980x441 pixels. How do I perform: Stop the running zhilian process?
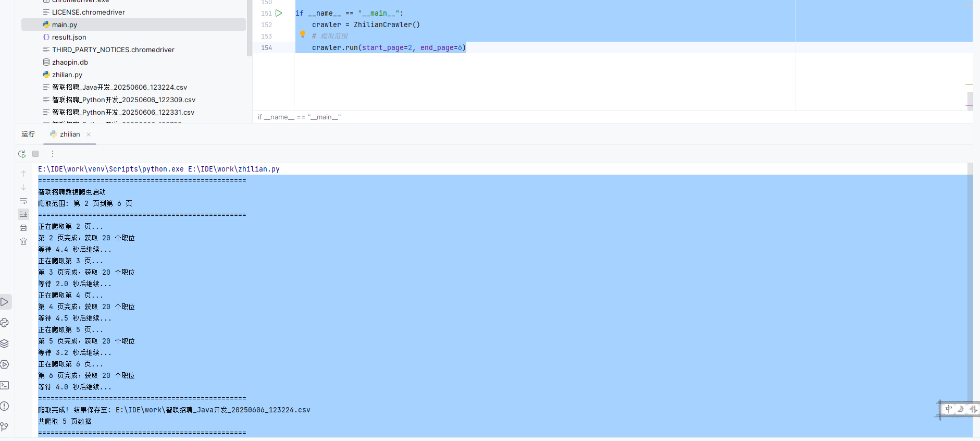point(35,154)
